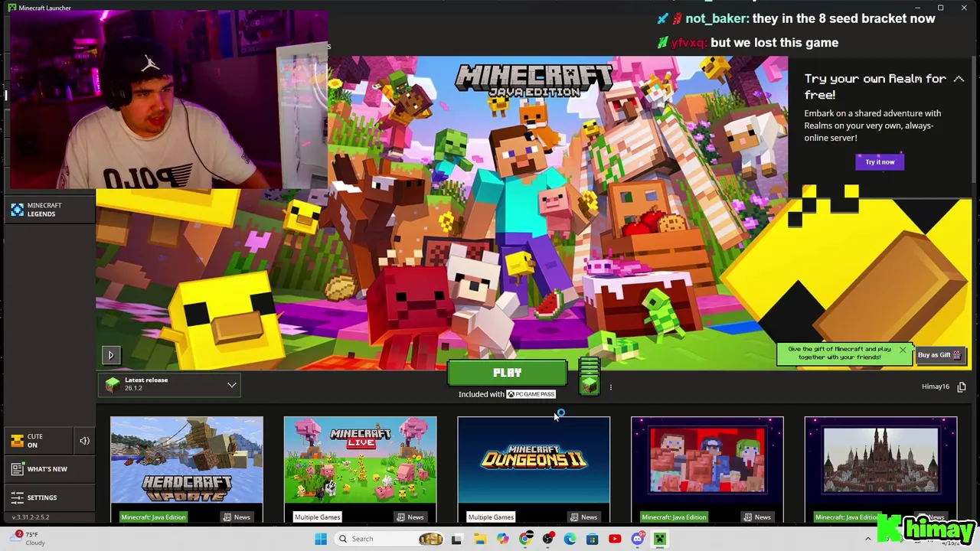
Task: Open the installations block icon next to PLAY
Action: point(589,376)
